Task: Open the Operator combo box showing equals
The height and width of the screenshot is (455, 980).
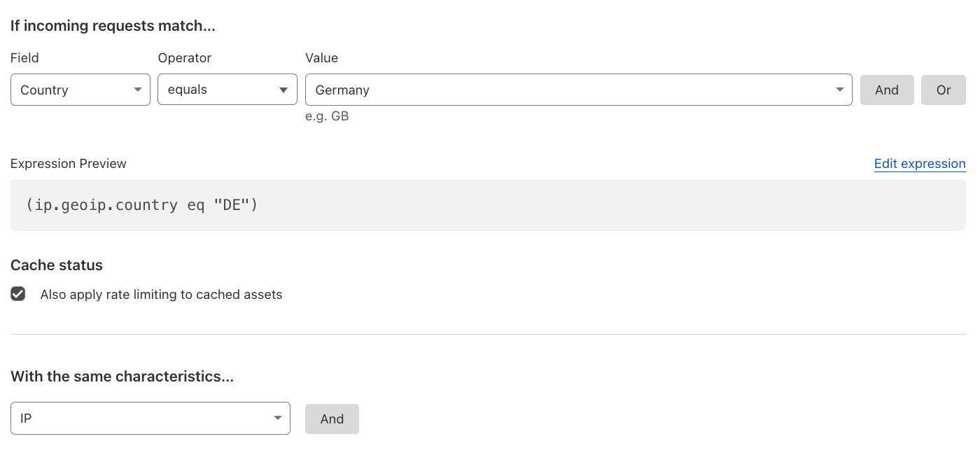Action: [227, 90]
